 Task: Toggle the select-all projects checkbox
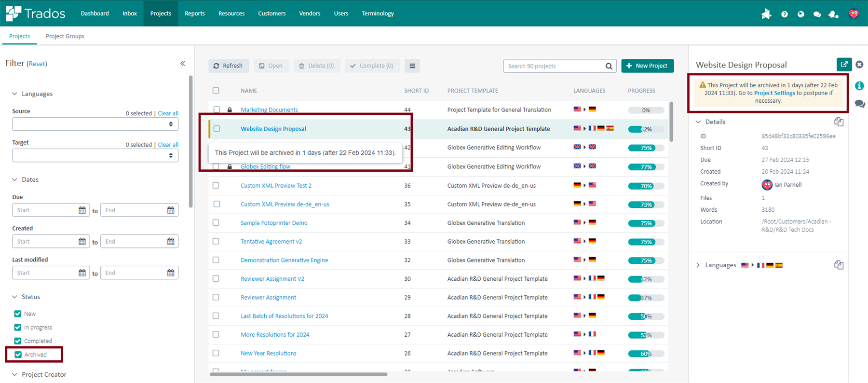tap(216, 90)
